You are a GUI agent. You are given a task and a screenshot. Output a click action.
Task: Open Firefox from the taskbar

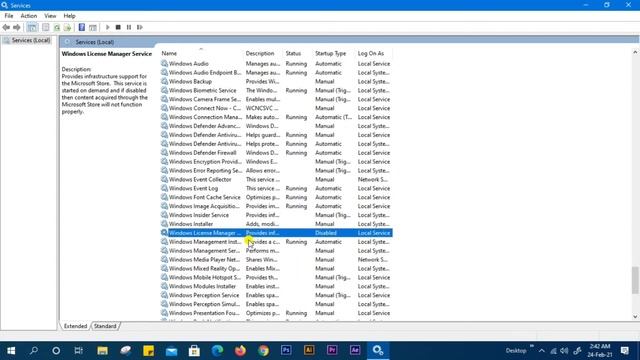coord(240,350)
